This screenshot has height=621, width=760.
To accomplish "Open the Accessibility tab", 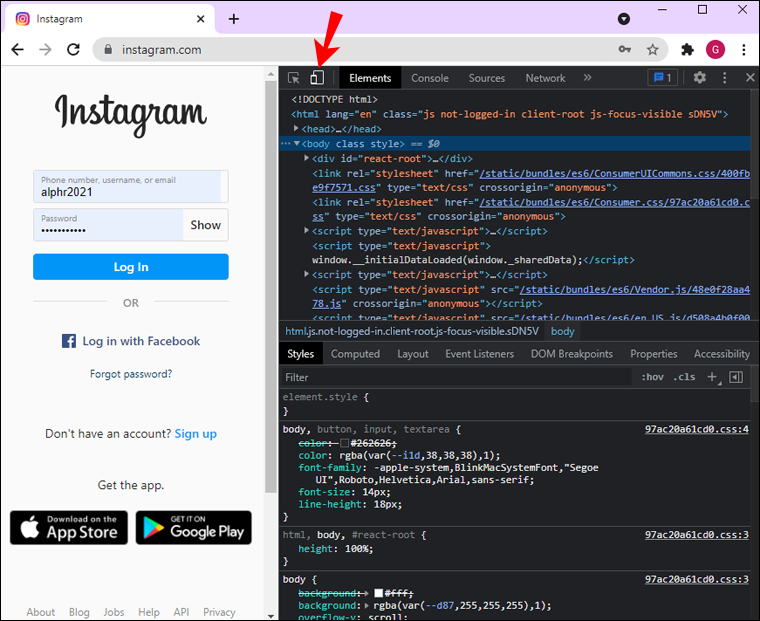I will pos(722,354).
